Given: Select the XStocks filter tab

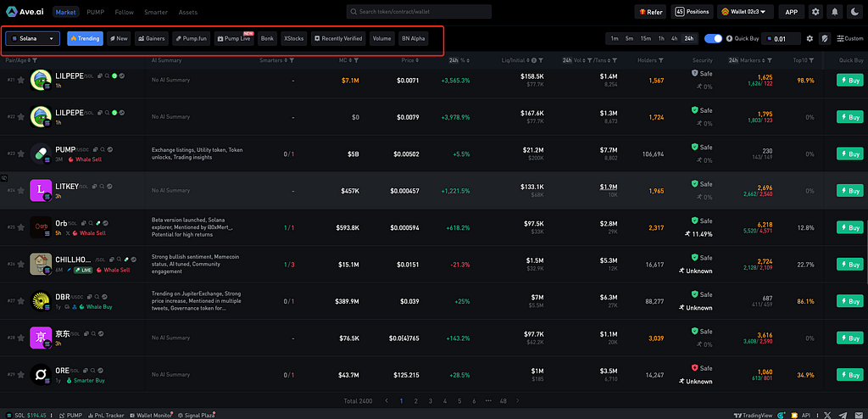Looking at the screenshot, I should pyautogui.click(x=293, y=39).
